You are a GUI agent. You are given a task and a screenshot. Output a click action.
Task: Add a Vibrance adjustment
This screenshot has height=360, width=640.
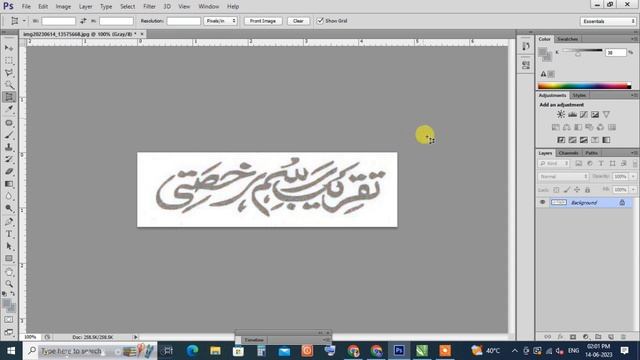pos(607,115)
